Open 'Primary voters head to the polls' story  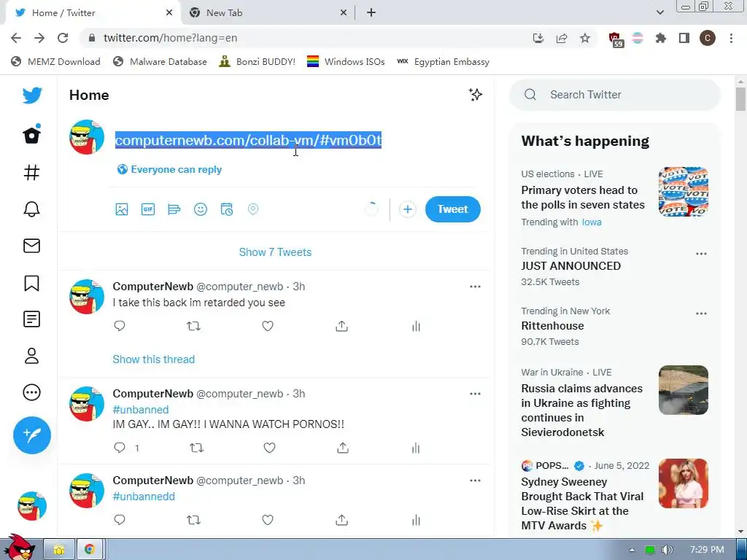(583, 198)
